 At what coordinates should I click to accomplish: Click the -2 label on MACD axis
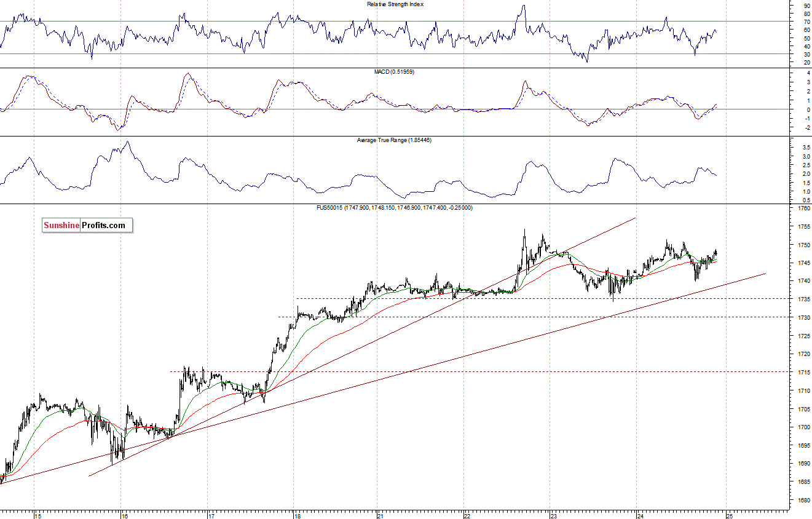(x=807, y=128)
